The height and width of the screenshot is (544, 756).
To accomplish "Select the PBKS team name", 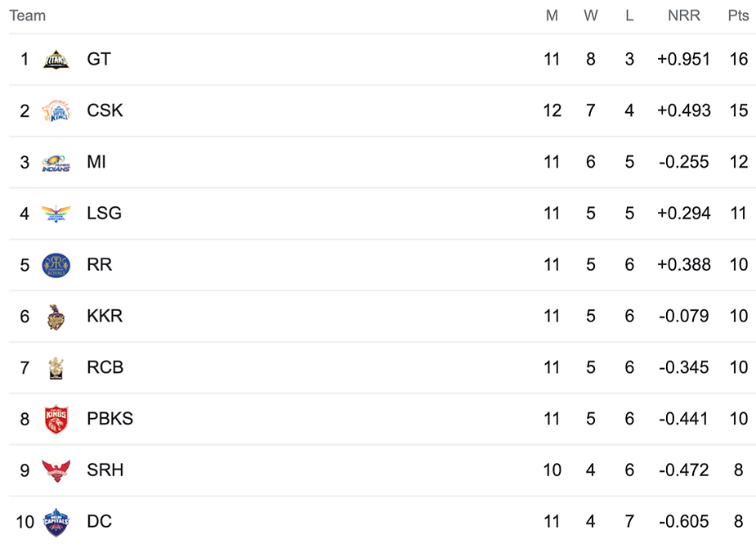I will [x=110, y=419].
